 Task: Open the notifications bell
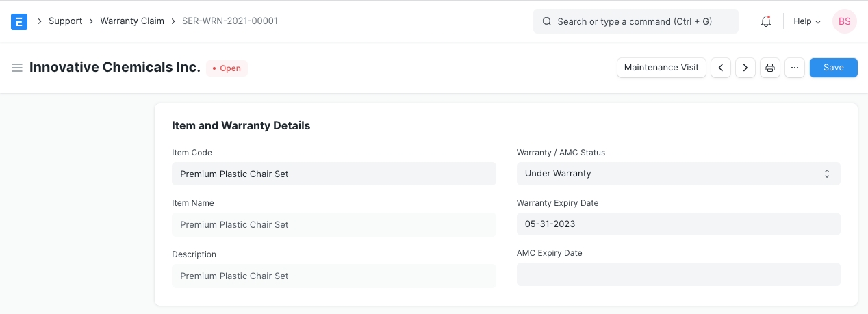coord(766,21)
